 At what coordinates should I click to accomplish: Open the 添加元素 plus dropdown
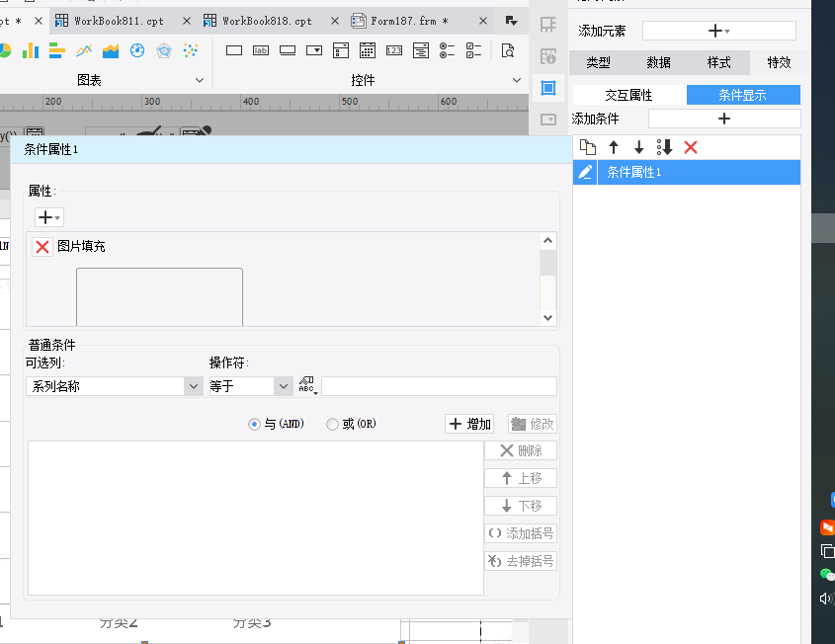[x=719, y=31]
